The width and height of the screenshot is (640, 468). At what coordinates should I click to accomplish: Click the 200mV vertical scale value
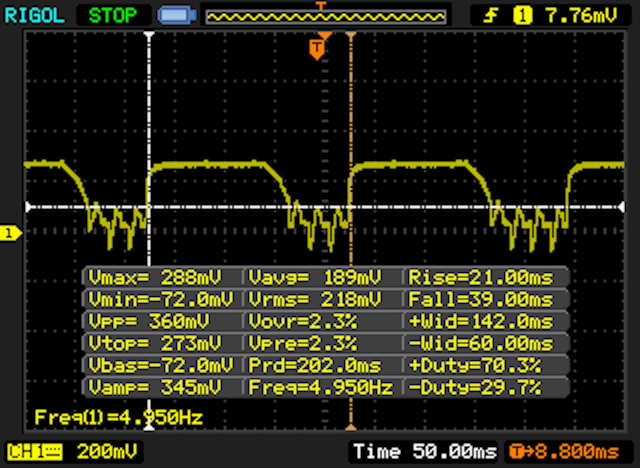coord(107,452)
